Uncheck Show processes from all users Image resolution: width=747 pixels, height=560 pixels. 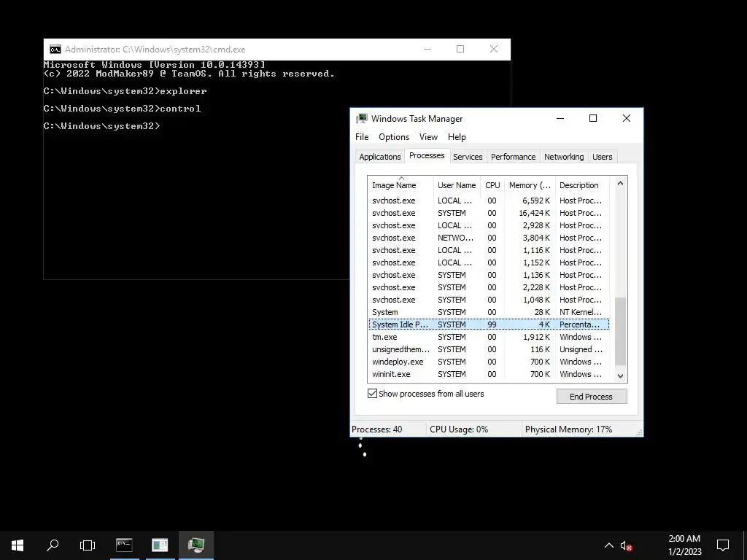373,394
